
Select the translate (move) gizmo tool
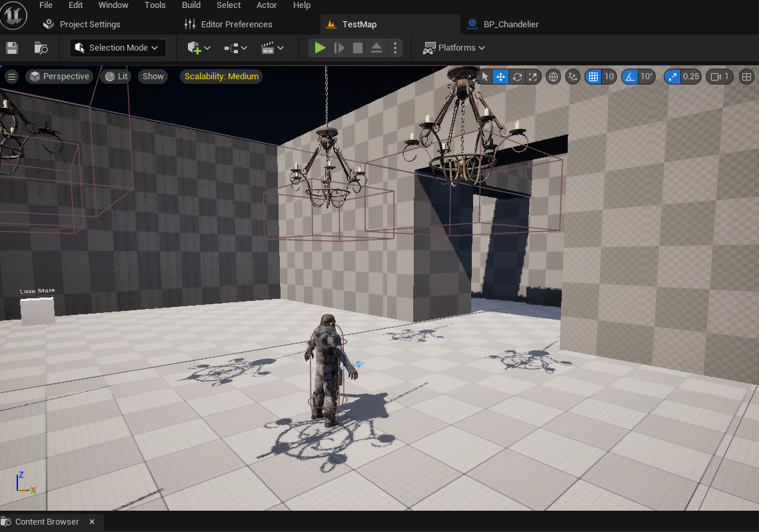click(500, 77)
